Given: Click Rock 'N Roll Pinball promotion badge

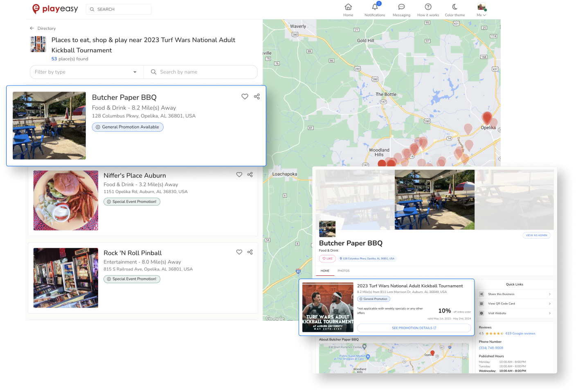Looking at the screenshot, I should tap(132, 279).
